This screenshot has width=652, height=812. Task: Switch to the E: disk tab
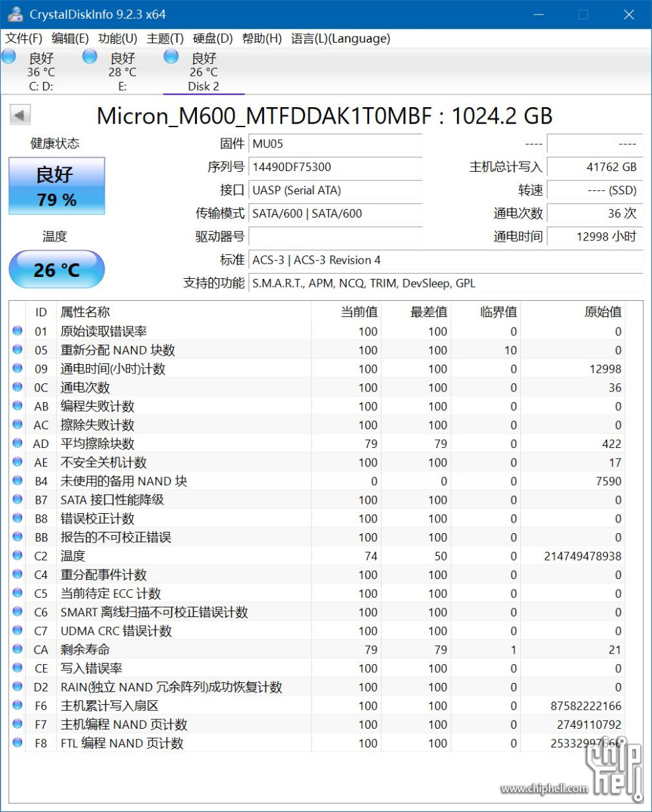coord(122,71)
